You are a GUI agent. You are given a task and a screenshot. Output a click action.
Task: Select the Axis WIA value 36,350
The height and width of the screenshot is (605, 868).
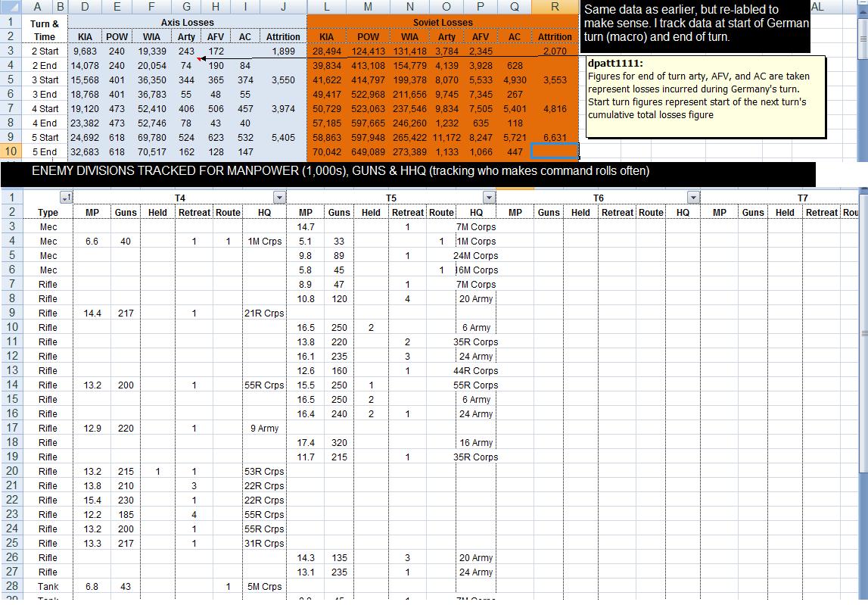click(151, 80)
